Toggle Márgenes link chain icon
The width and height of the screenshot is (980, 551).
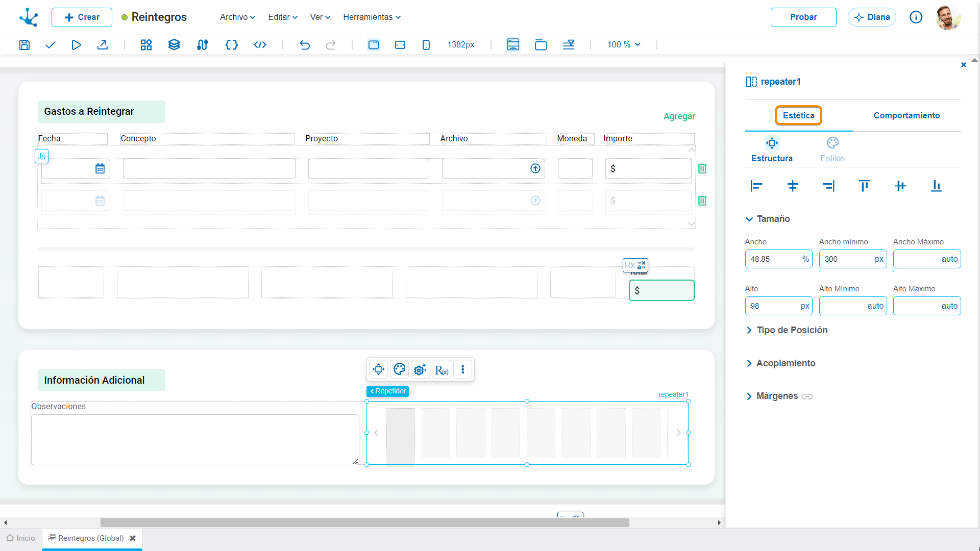[x=807, y=396]
